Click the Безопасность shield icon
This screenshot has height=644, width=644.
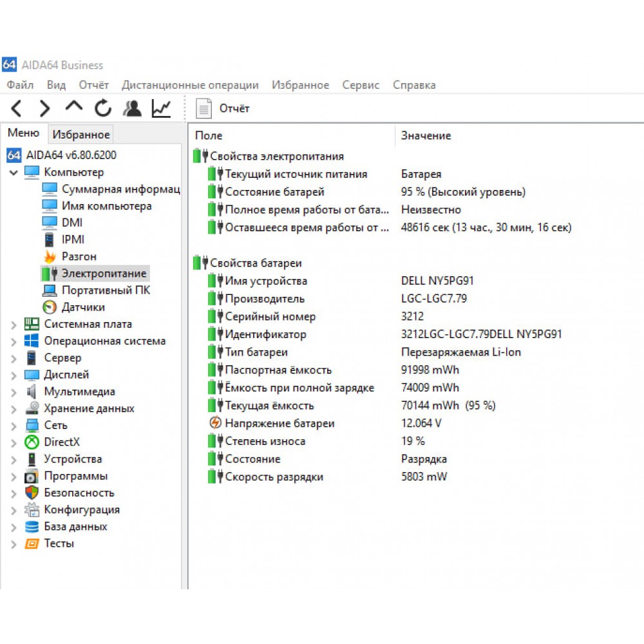[32, 493]
